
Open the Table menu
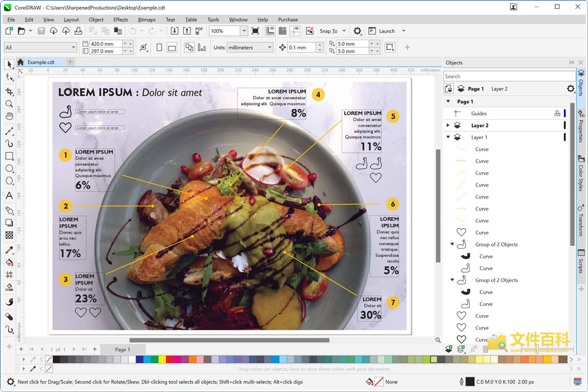point(191,20)
